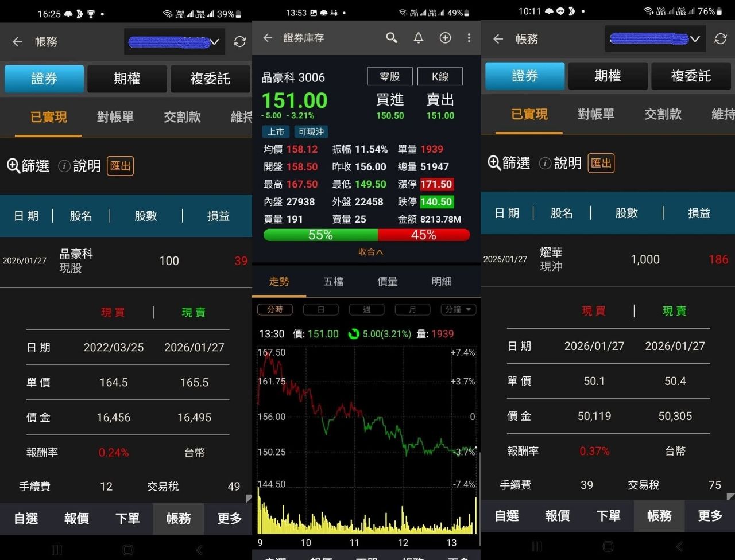Go back from the 證券庫存 screen
735x560 pixels.
coord(268,38)
